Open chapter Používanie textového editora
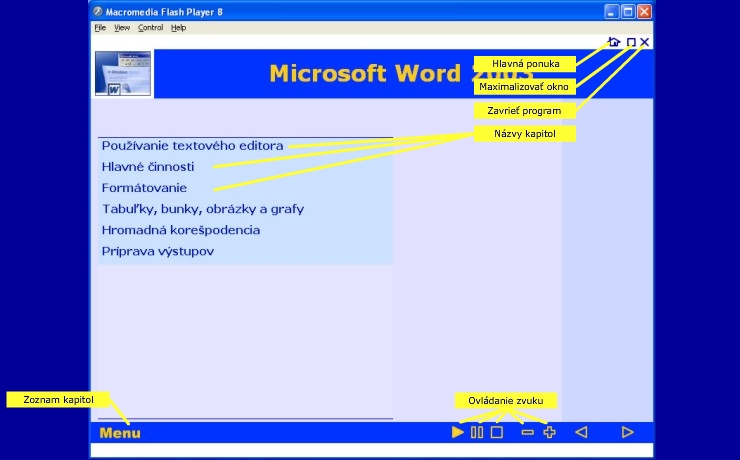 tap(193, 146)
